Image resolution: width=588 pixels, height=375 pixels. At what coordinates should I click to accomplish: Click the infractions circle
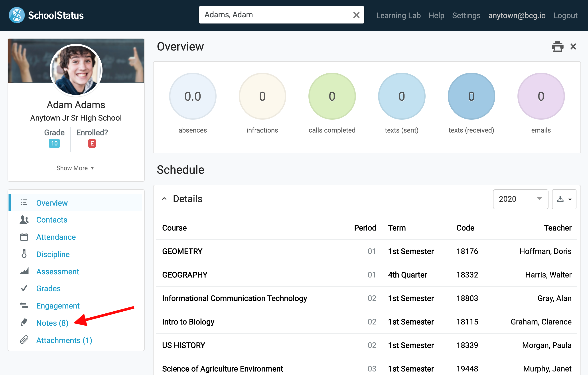[262, 96]
